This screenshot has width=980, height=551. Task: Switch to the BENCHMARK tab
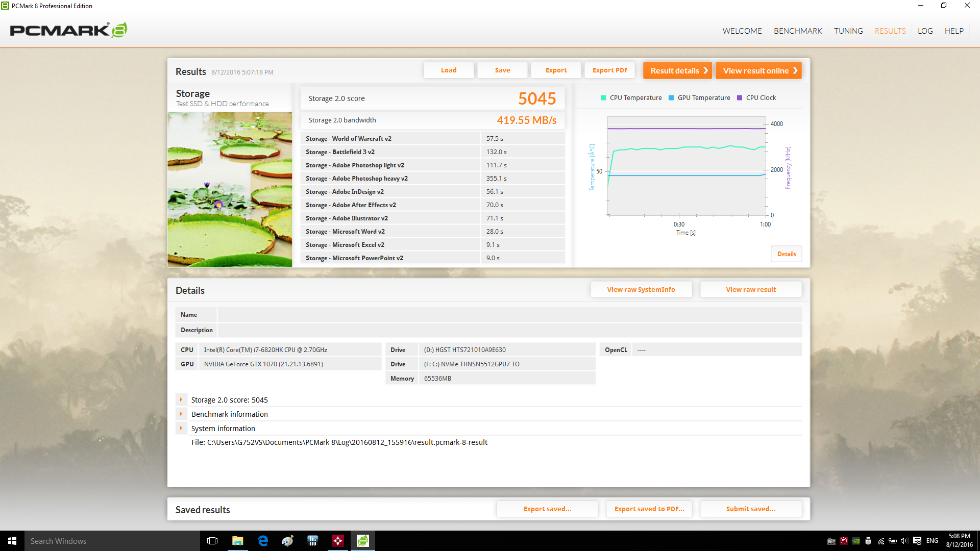(x=798, y=31)
